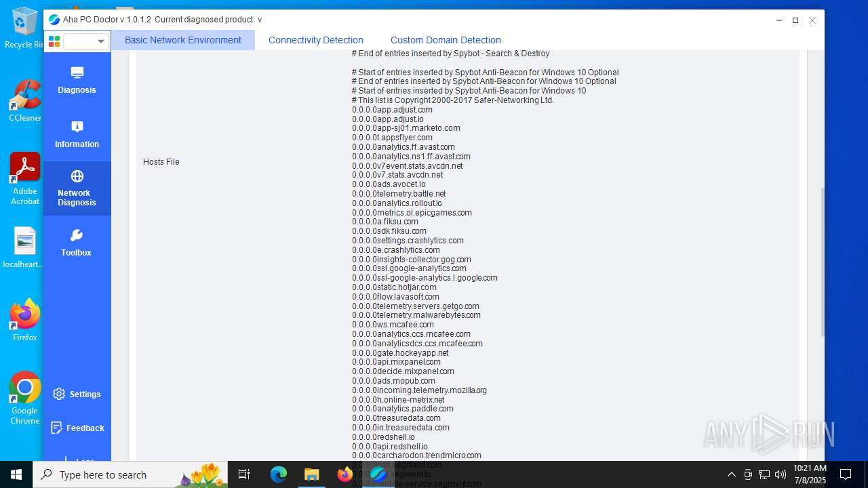Image resolution: width=868 pixels, height=488 pixels.
Task: Open the Toolbox section in sidebar
Action: point(77,243)
